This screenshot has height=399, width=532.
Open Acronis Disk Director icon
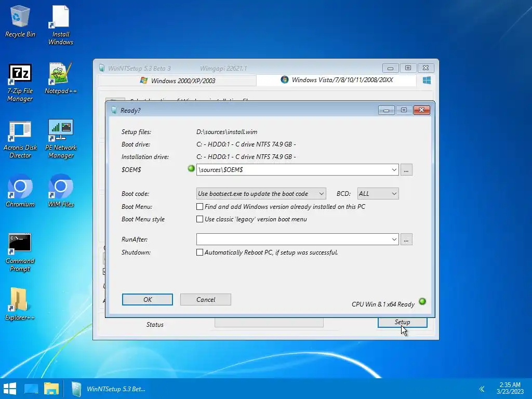pyautogui.click(x=20, y=139)
